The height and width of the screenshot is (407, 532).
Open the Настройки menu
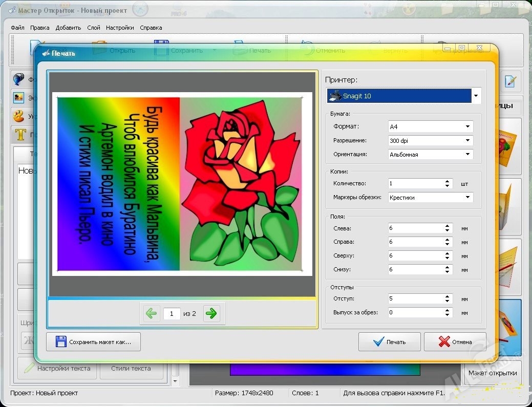coord(120,28)
